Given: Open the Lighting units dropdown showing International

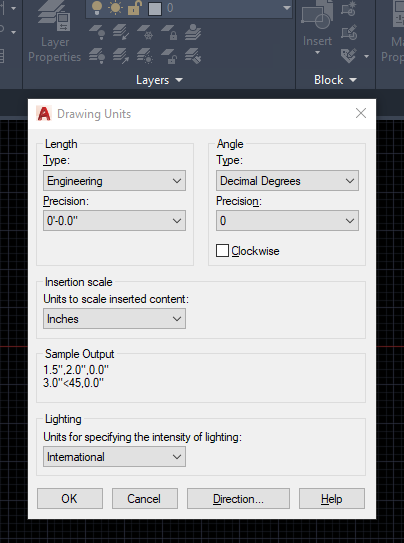Looking at the screenshot, I should [x=114, y=456].
